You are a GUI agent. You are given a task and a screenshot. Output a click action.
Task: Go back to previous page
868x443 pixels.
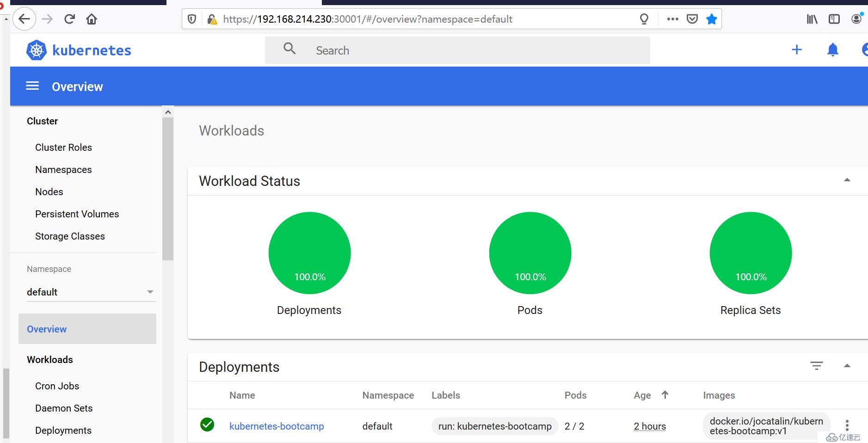[24, 19]
